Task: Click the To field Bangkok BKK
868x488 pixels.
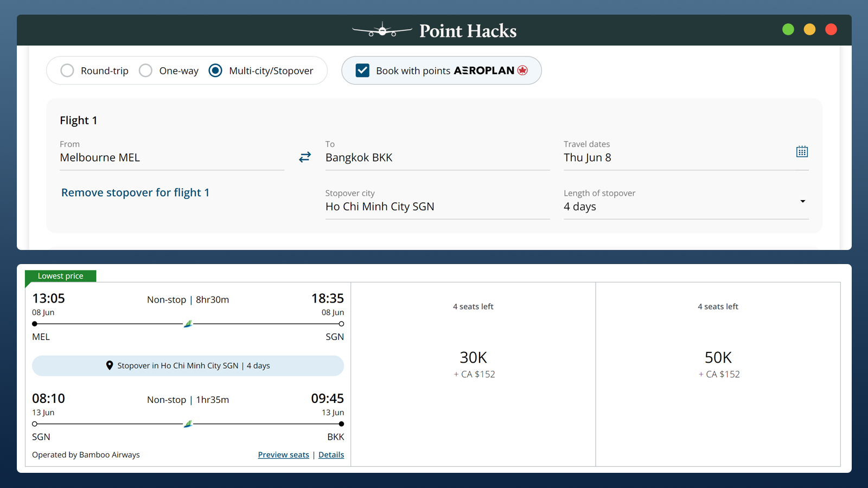Action: [x=437, y=155]
